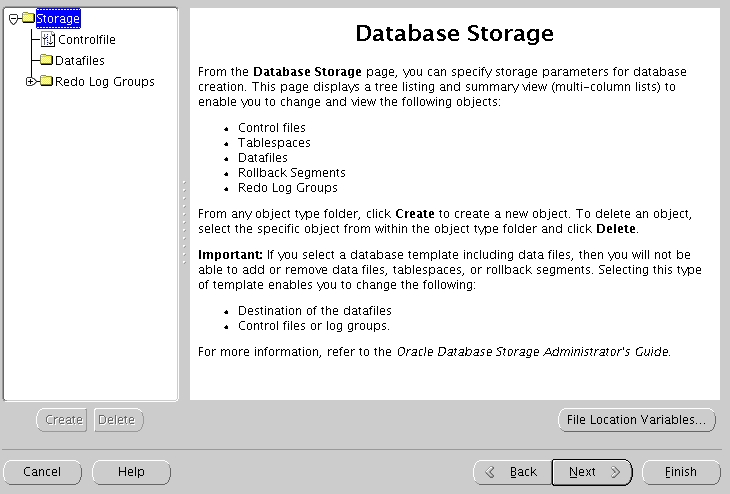
Task: Collapse the Storage tree node
Action: pos(14,19)
